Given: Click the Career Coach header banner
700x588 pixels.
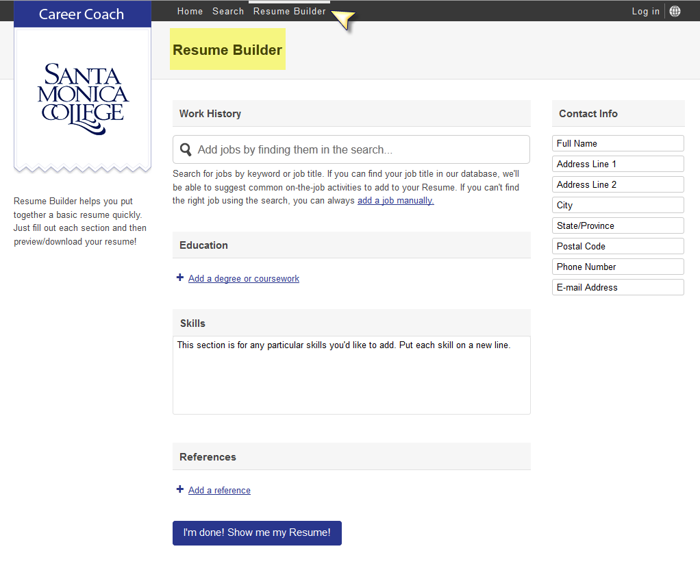Looking at the screenshot, I should (x=82, y=14).
